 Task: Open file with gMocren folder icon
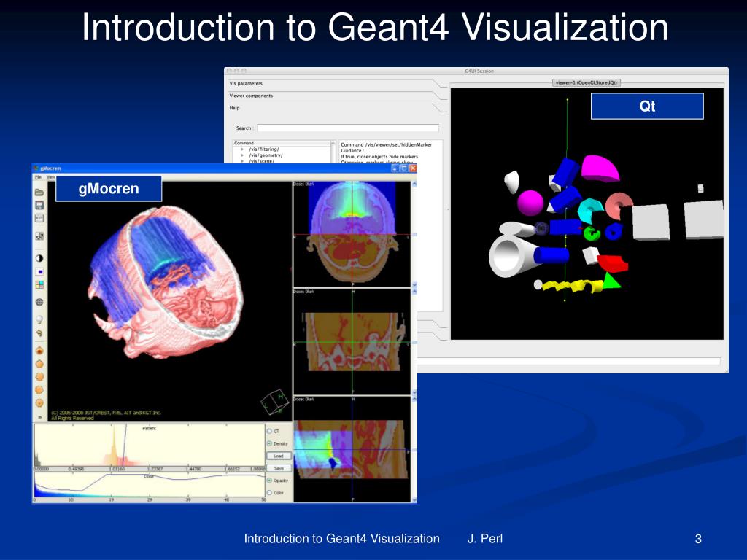[x=39, y=192]
